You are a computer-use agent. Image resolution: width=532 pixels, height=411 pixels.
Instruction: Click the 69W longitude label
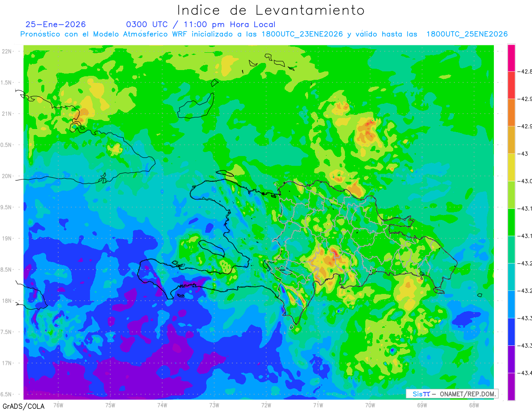pyautogui.click(x=422, y=405)
